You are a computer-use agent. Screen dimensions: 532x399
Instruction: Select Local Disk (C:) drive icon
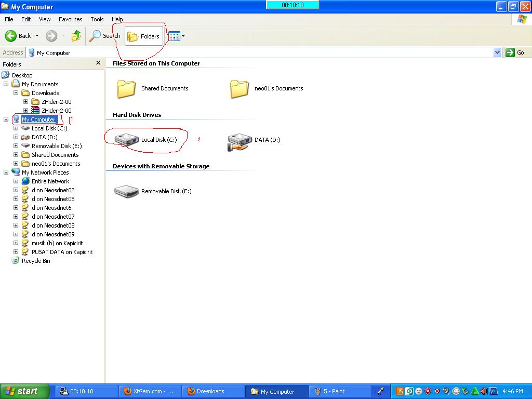click(x=127, y=139)
